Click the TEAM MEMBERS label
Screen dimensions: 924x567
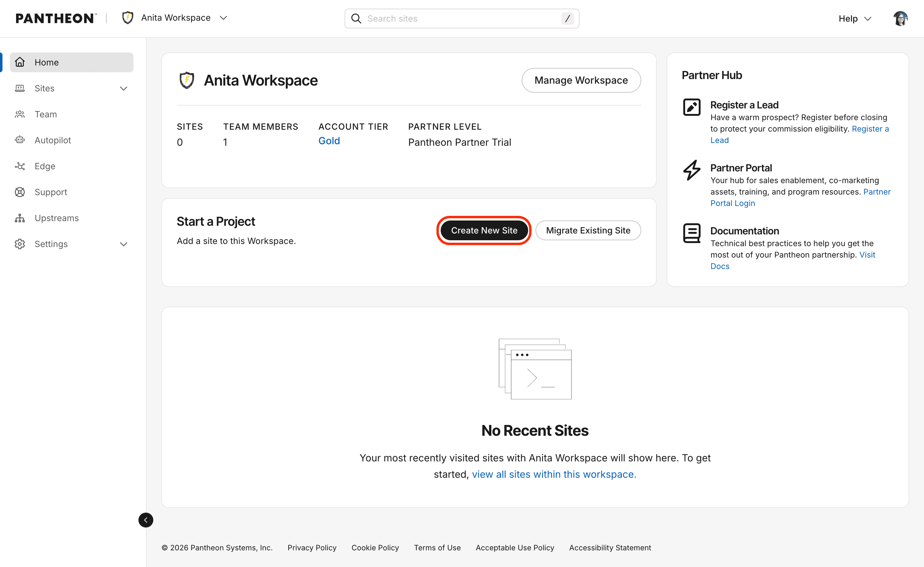pos(260,127)
